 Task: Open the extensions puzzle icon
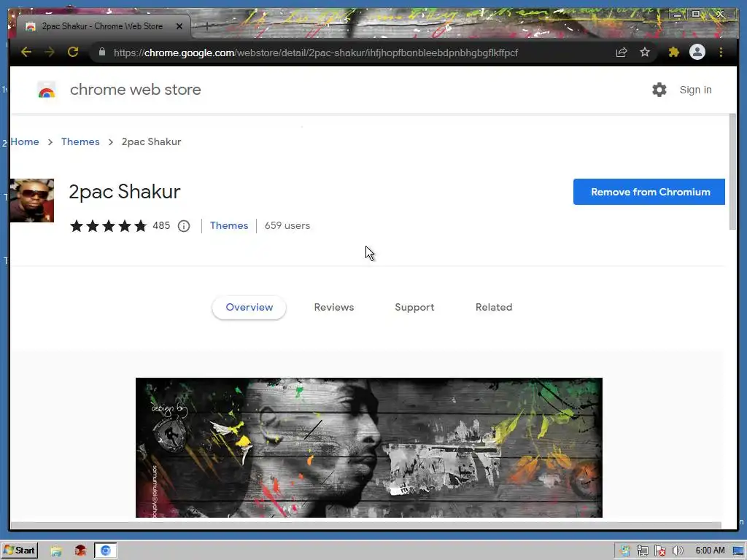(x=673, y=52)
